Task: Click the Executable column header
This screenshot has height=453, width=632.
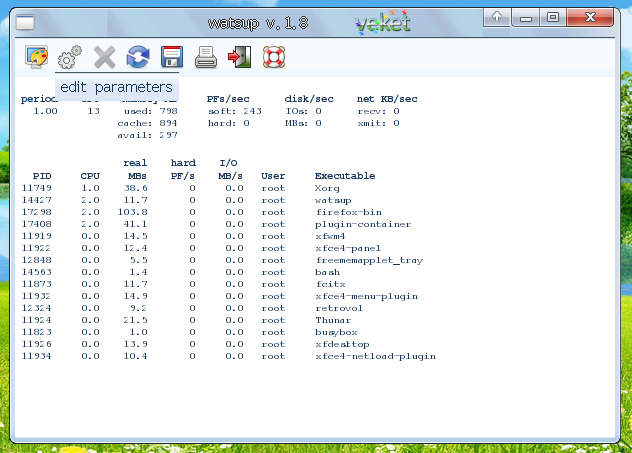Action: 345,176
